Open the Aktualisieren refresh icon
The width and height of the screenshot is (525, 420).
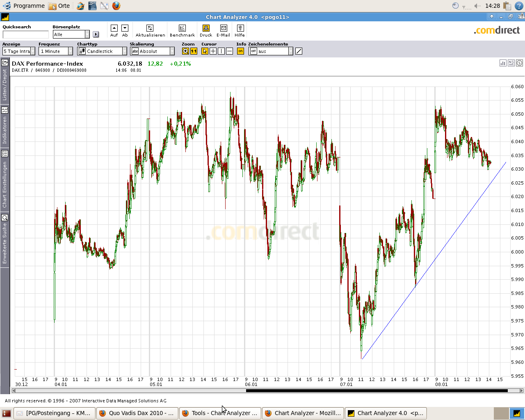pyautogui.click(x=150, y=28)
